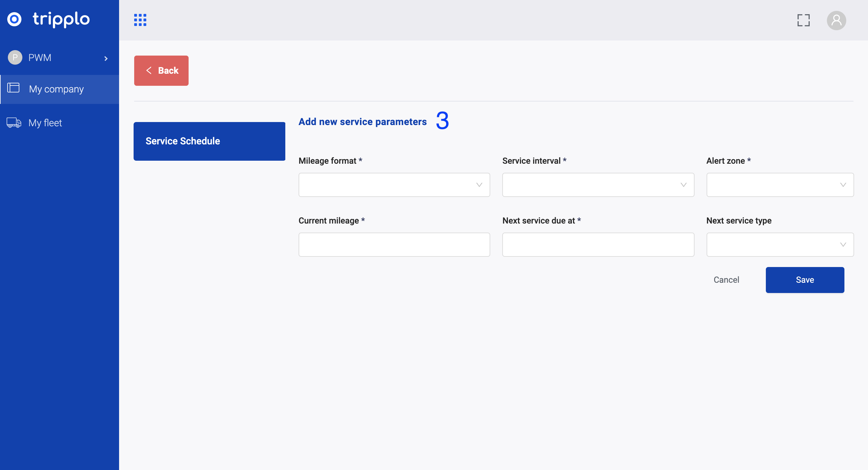Focus the Current mileage input field

[394, 245]
